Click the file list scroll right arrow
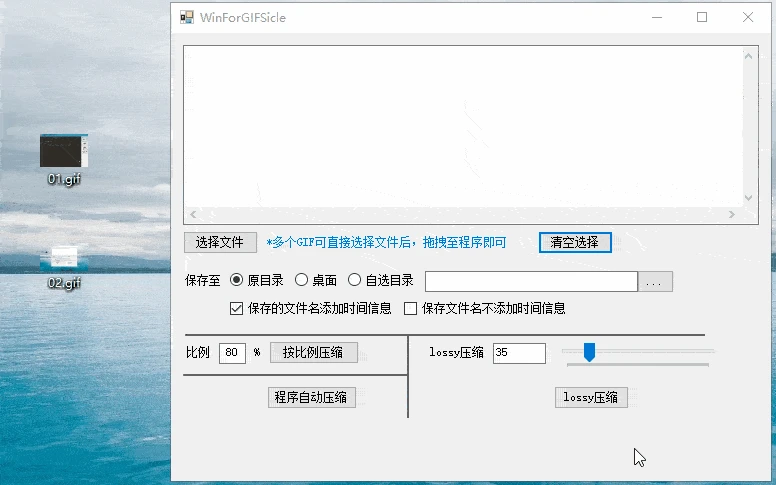The width and height of the screenshot is (776, 485). click(731, 214)
